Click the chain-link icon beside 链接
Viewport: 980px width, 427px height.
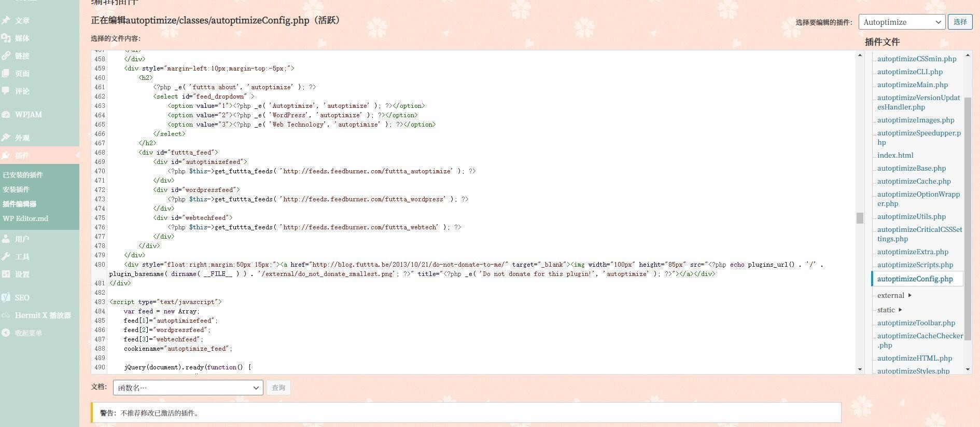click(6, 56)
